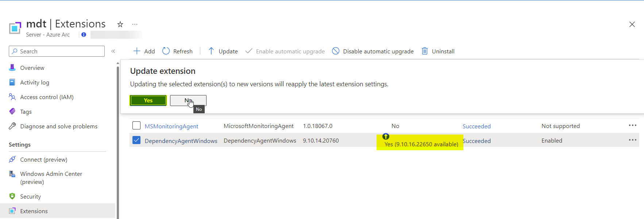Screen dimensions: 644x219
Task: Click the Uninstall toolbar button
Action: pos(438,51)
